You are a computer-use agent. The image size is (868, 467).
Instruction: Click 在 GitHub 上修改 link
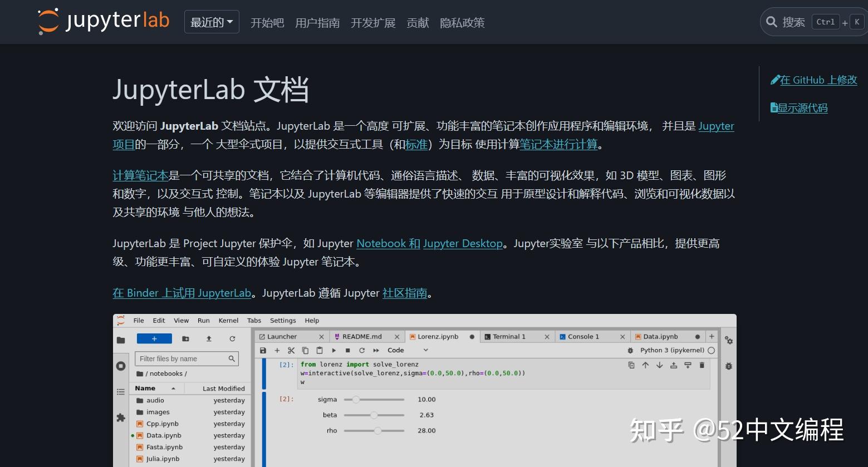pos(818,80)
